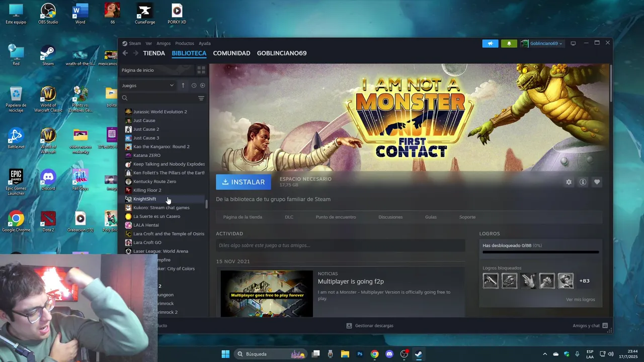Click Ver mis logros link
This screenshot has width=644, height=362.
581,300
